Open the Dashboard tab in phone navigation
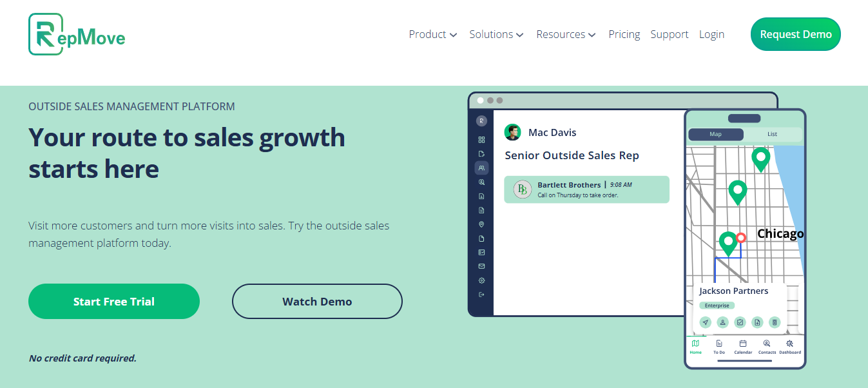The width and height of the screenshot is (868, 388). [790, 347]
